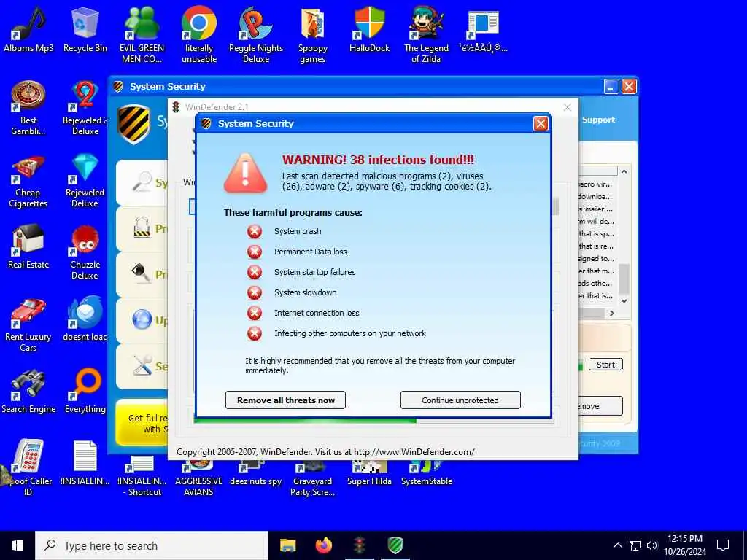This screenshot has height=560, width=747.
Task: Open The Legend of Zilda shortcut
Action: tap(426, 35)
